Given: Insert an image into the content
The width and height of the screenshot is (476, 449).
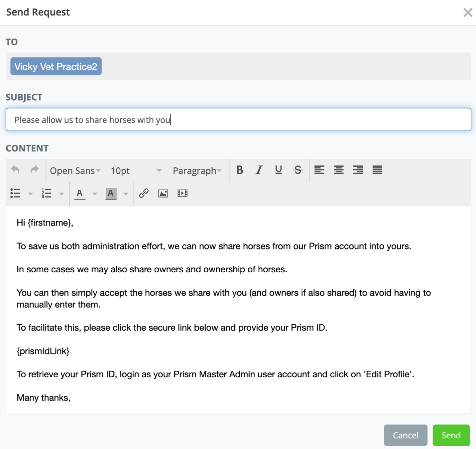Looking at the screenshot, I should tap(163, 193).
